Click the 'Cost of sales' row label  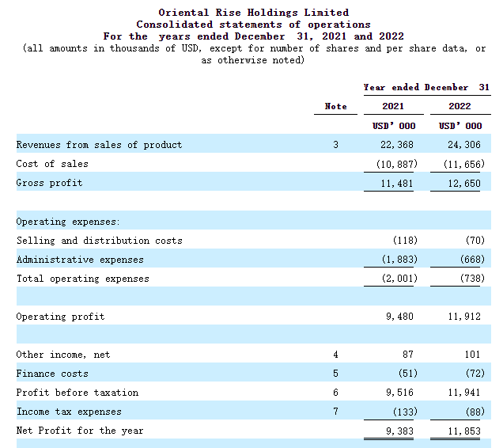(x=52, y=164)
